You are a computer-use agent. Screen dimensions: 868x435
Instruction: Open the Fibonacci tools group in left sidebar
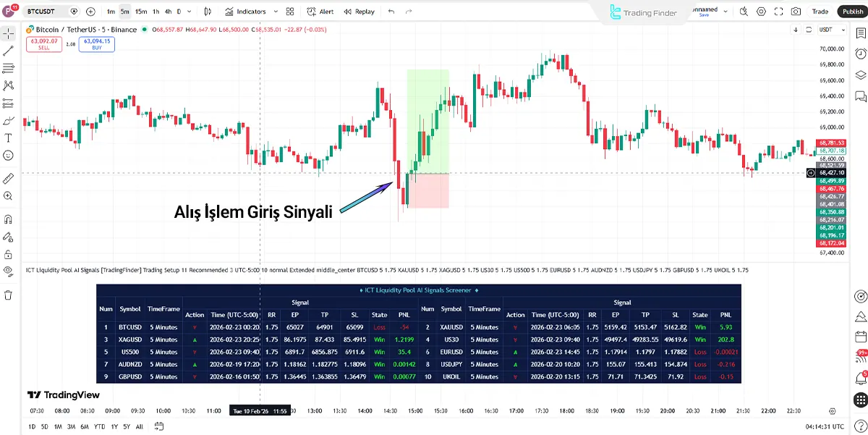click(9, 68)
